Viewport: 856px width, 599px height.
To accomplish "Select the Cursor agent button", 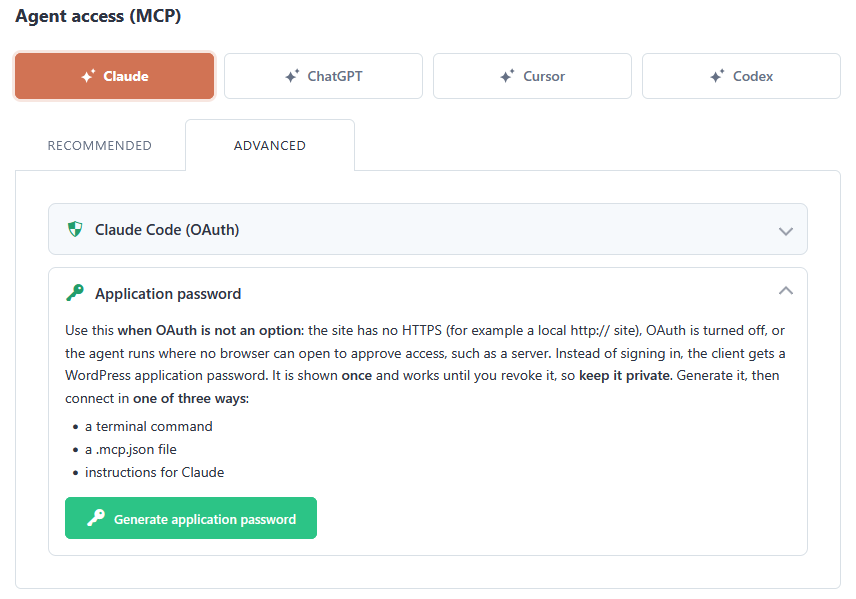I will 532,76.
